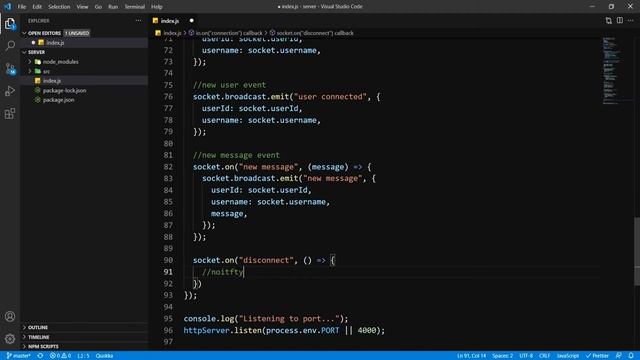
Task: Open the Go menu
Action: coord(98,7)
